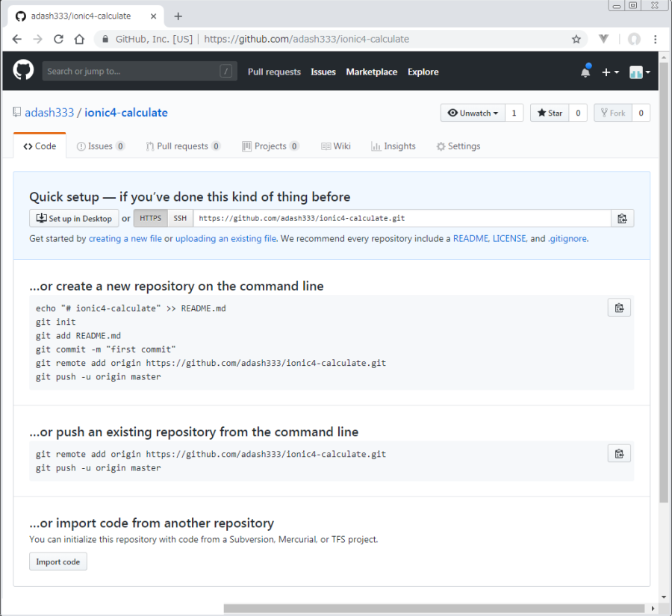This screenshot has height=616, width=672.
Task: Copy the push existing repository commands
Action: (x=619, y=453)
